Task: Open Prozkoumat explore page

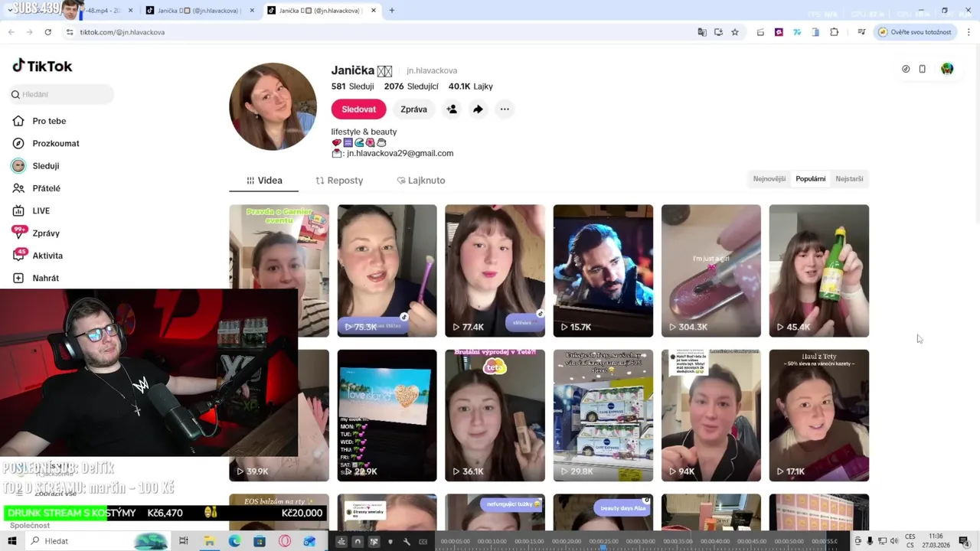Action: [55, 143]
